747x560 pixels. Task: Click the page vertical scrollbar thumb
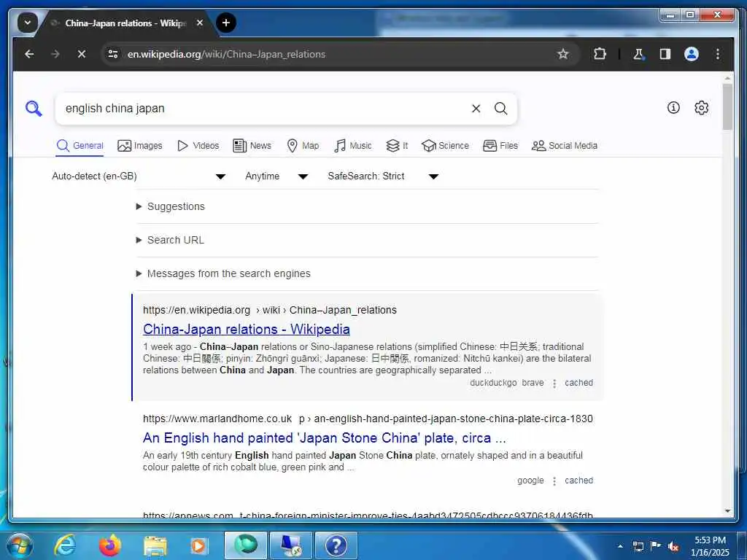coord(727,107)
